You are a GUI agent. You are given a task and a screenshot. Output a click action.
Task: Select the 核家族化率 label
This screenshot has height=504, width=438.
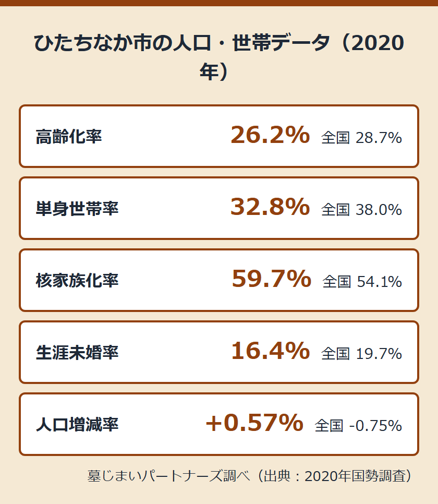coord(77,281)
